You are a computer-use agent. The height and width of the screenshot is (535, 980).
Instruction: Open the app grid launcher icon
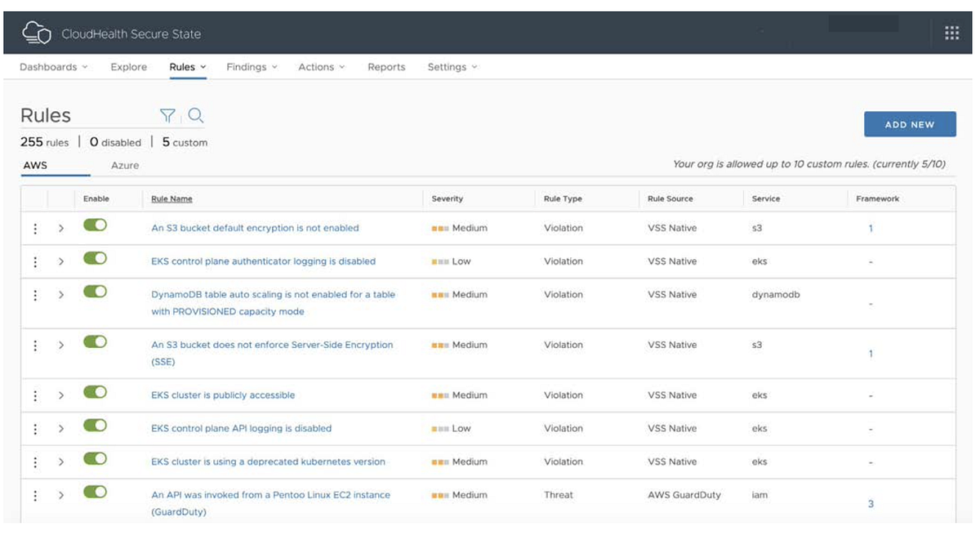(x=951, y=33)
